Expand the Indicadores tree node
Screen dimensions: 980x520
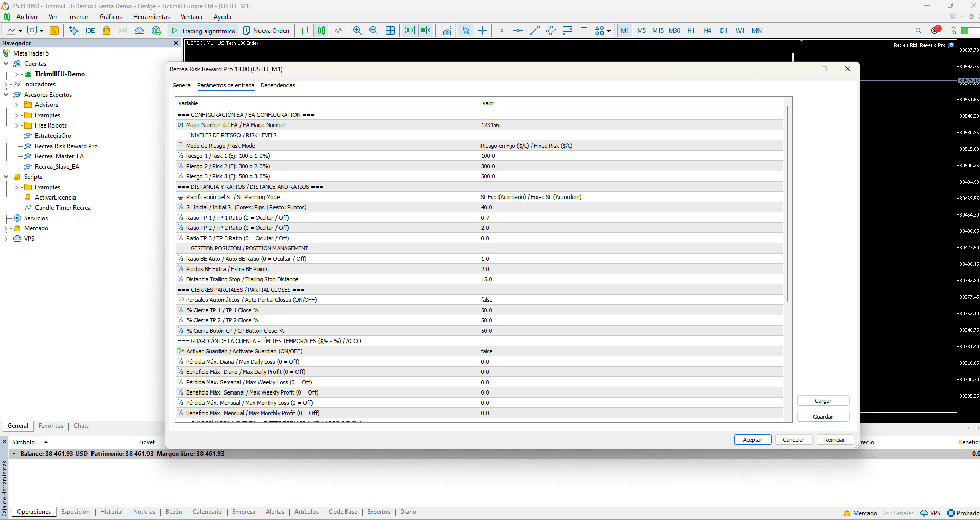(x=6, y=84)
